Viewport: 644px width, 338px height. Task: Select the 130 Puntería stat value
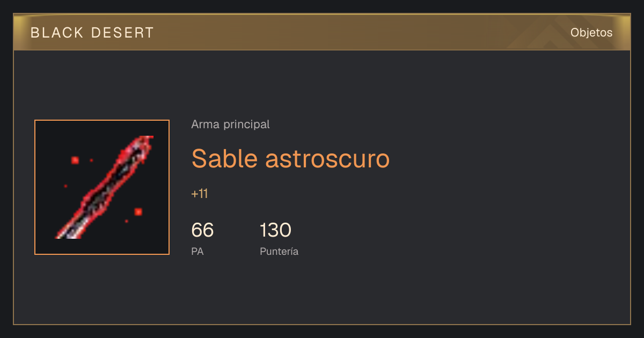pos(275,230)
